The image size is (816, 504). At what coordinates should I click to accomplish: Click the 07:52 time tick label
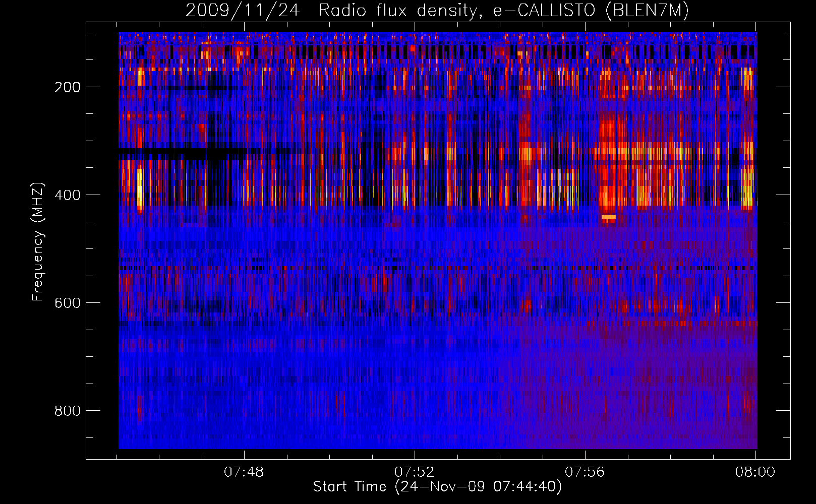click(x=415, y=472)
